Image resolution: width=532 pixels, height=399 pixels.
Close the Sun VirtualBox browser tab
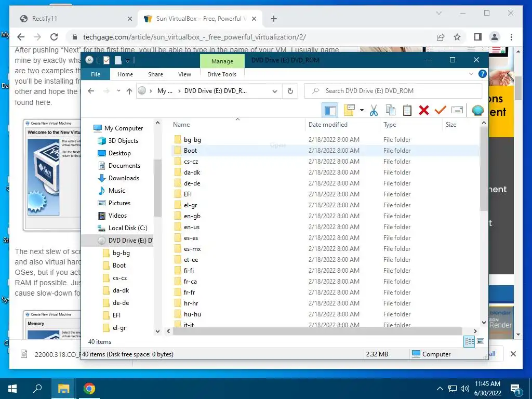pos(254,19)
